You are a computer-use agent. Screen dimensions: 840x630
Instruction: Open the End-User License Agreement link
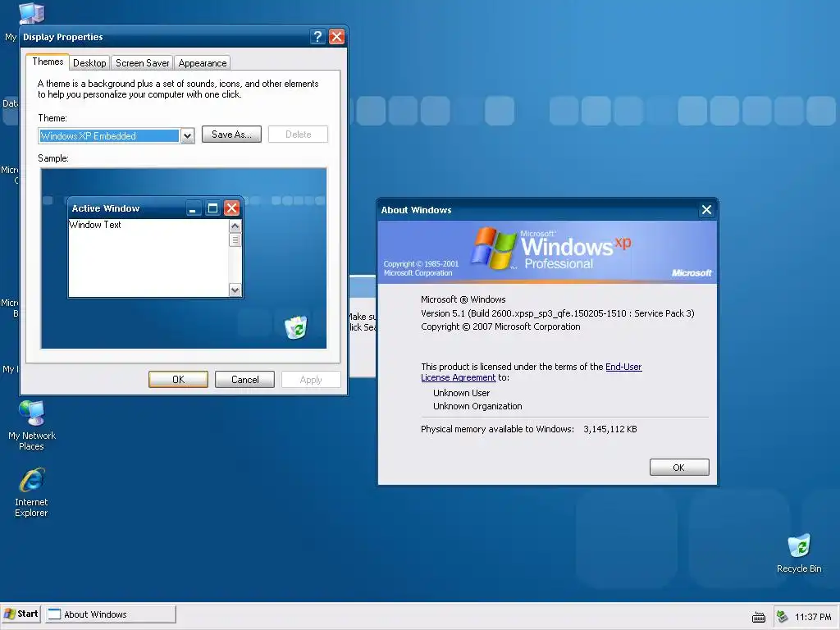pos(531,372)
